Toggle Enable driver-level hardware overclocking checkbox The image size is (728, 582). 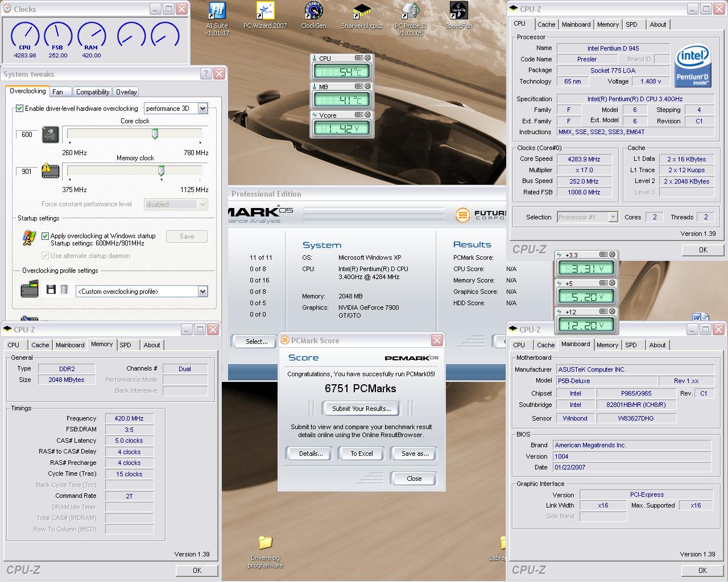point(20,108)
